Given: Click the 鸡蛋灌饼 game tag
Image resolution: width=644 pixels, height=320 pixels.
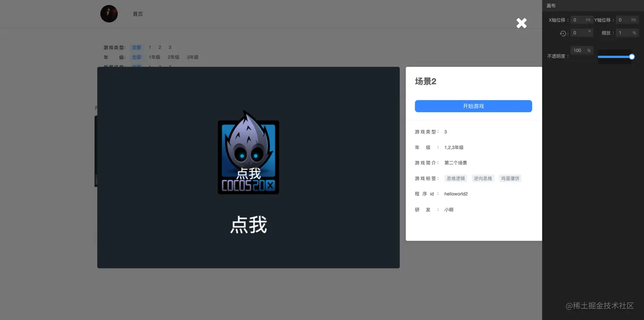Looking at the screenshot, I should click(x=510, y=179).
